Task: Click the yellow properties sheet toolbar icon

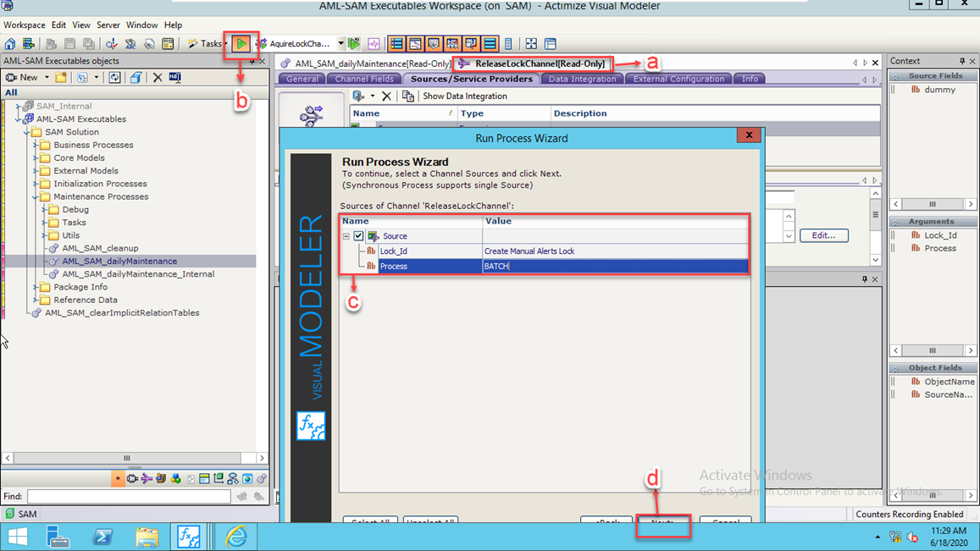Action: click(x=168, y=44)
